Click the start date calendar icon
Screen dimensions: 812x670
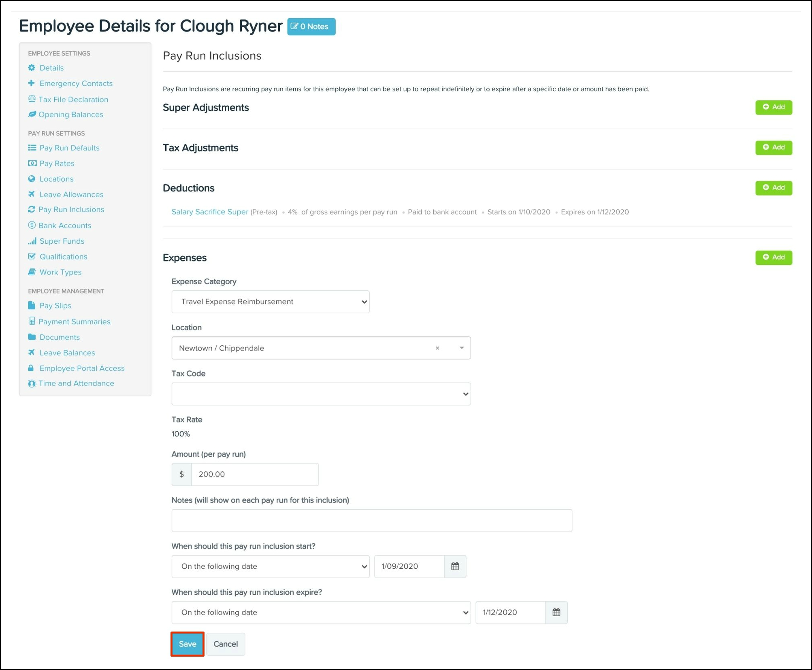pos(455,566)
